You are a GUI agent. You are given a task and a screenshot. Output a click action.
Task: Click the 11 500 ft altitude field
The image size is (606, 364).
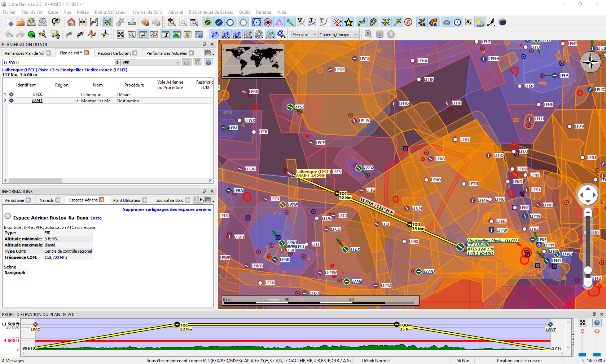coord(58,63)
